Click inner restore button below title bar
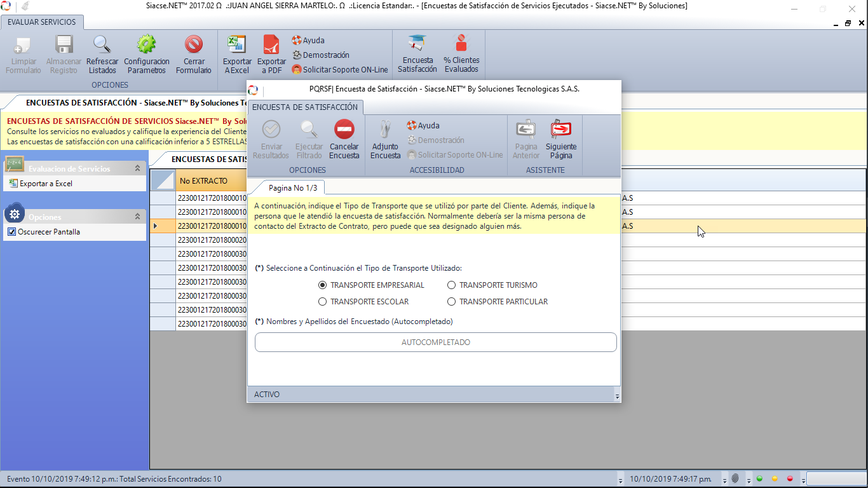 point(848,23)
